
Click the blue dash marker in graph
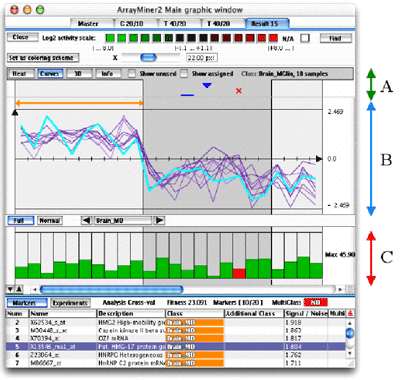[187, 95]
